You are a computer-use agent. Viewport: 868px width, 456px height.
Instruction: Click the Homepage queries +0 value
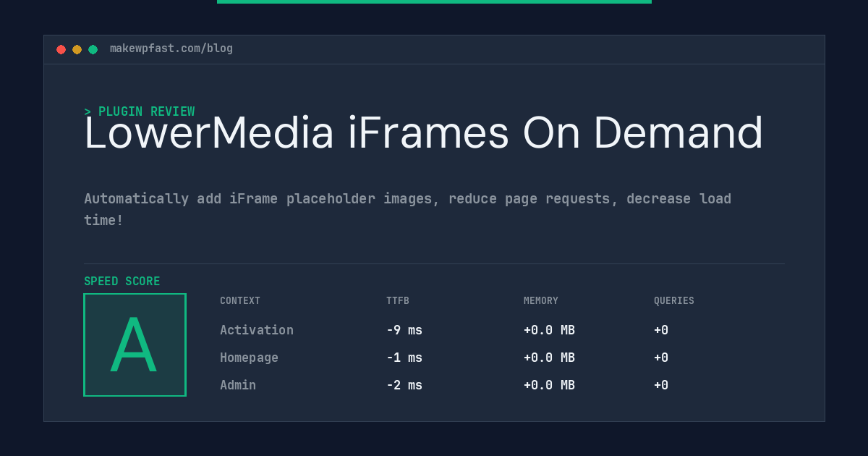pos(661,358)
